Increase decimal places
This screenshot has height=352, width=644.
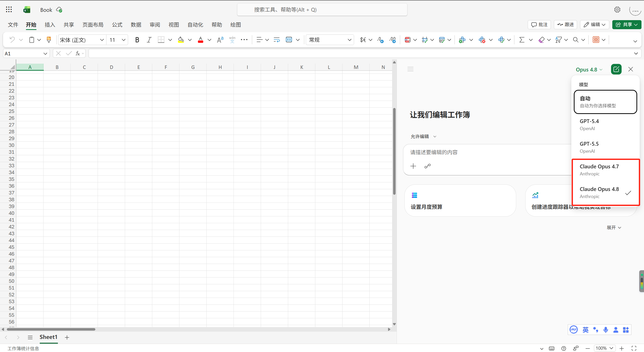click(x=392, y=40)
